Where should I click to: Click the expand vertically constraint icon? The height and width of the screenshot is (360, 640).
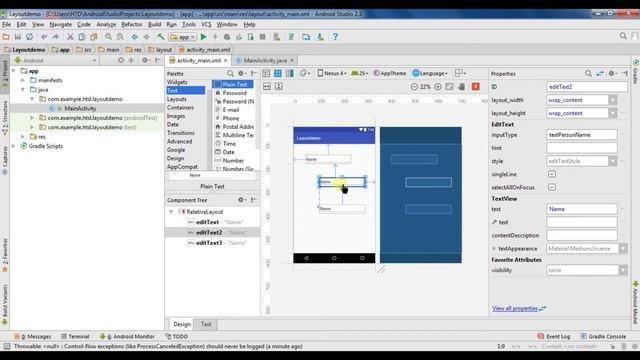(279, 87)
